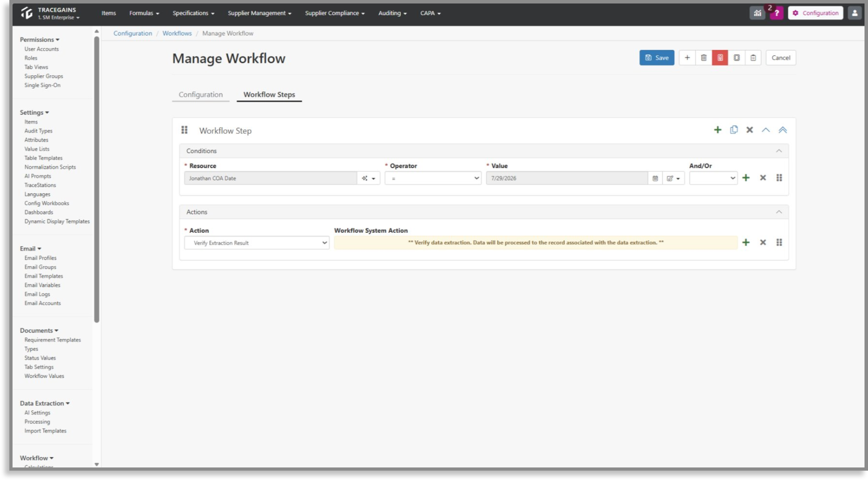Click the Configuration button in header
The image size is (868, 480).
pos(815,13)
